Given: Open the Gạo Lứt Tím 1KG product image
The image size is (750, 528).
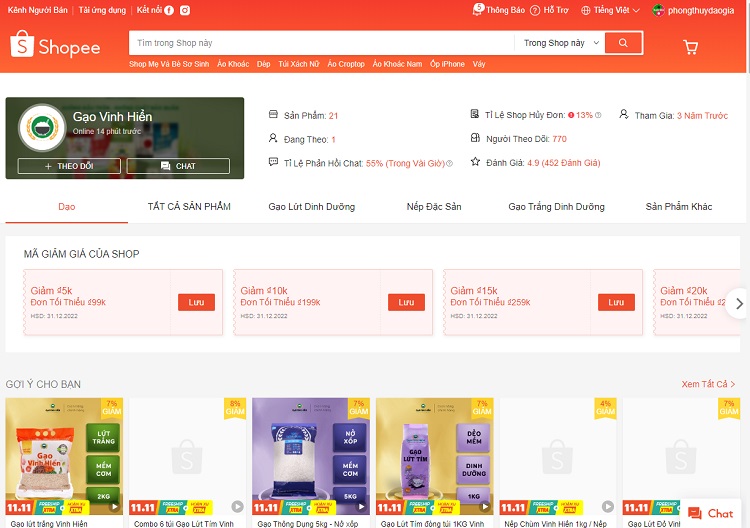Looking at the screenshot, I should click(434, 456).
